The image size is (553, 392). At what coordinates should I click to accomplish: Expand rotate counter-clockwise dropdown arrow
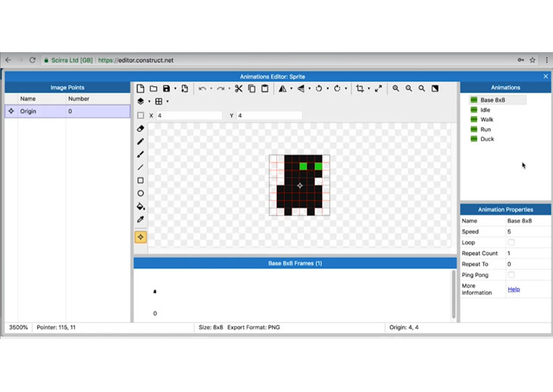(328, 88)
